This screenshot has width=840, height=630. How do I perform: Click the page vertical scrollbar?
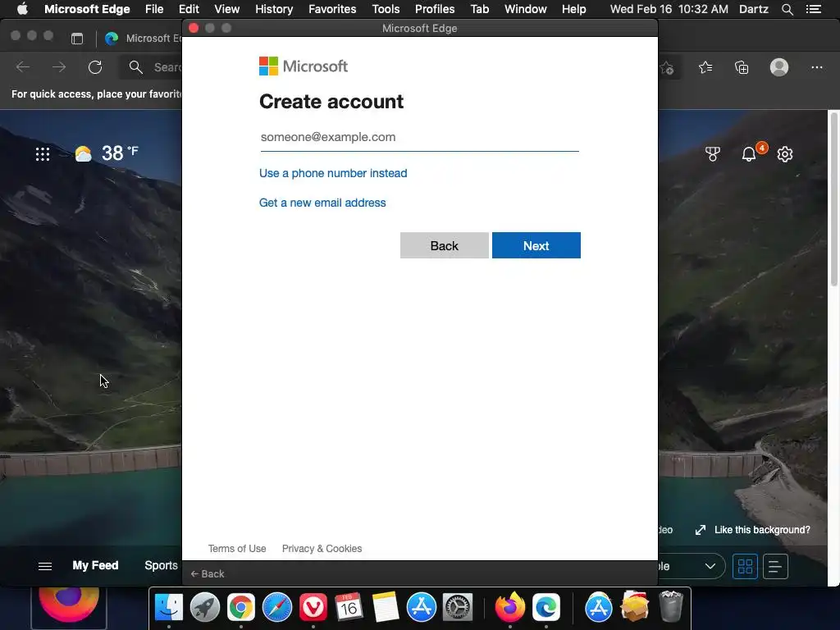click(833, 199)
